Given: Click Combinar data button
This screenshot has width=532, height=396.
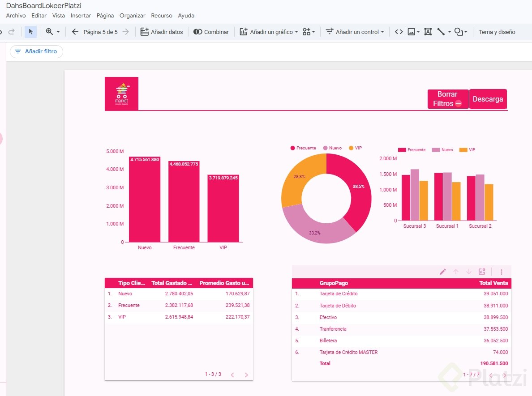Looking at the screenshot, I should point(211,32).
